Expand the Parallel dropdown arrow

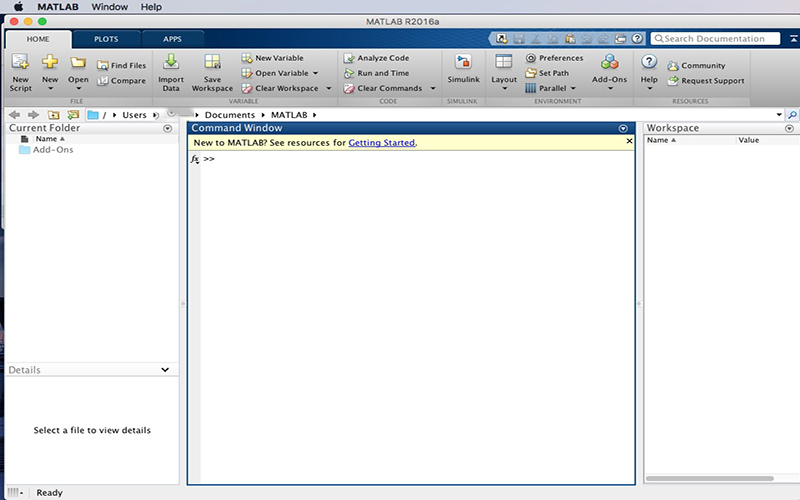point(573,88)
